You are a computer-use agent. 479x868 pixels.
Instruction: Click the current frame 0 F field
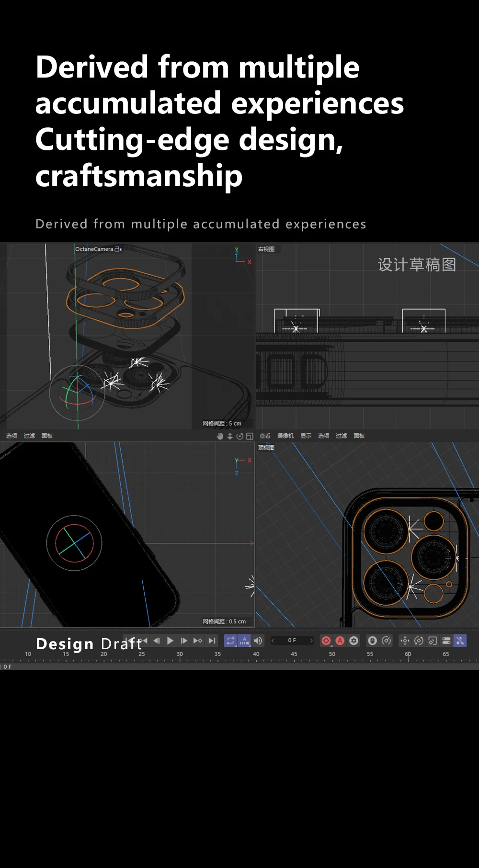(x=292, y=641)
